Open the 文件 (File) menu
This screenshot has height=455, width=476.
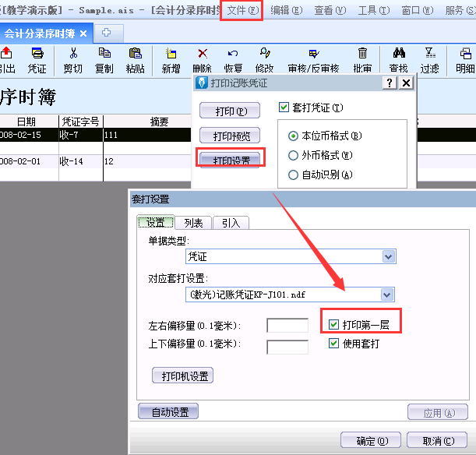coord(242,10)
